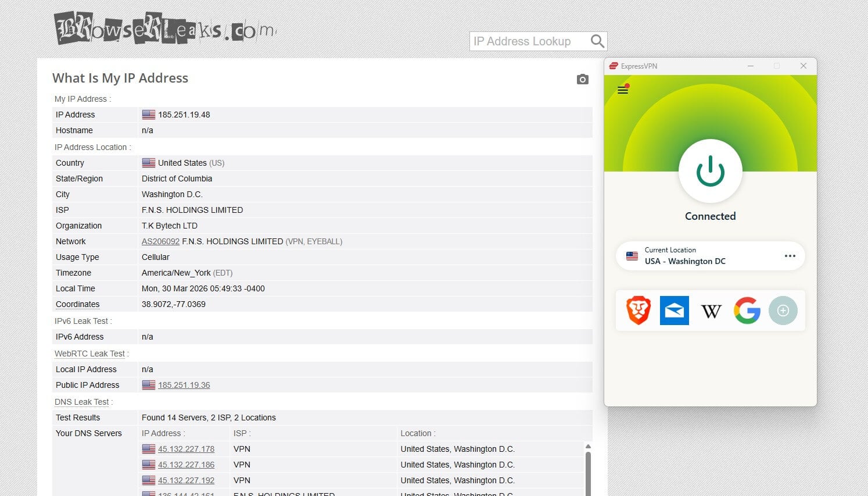The height and width of the screenshot is (496, 868).
Task: Add a new app shortcut with the plus icon
Action: point(783,311)
